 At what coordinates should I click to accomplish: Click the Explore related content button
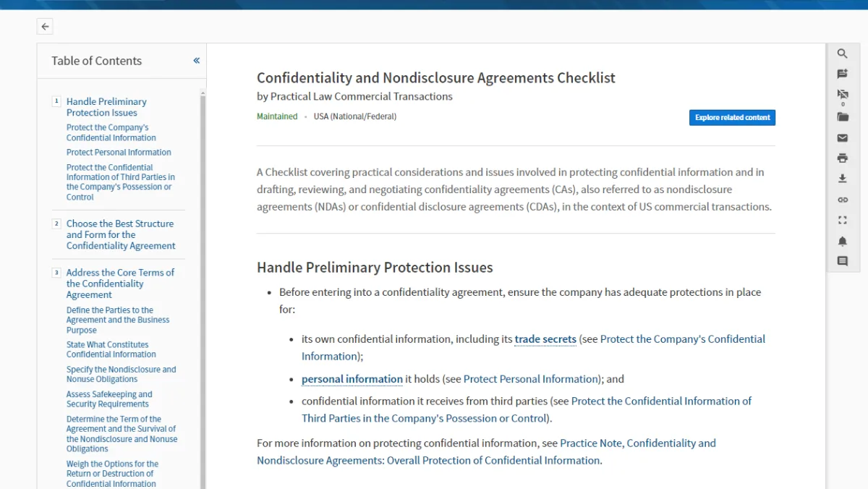(x=732, y=117)
